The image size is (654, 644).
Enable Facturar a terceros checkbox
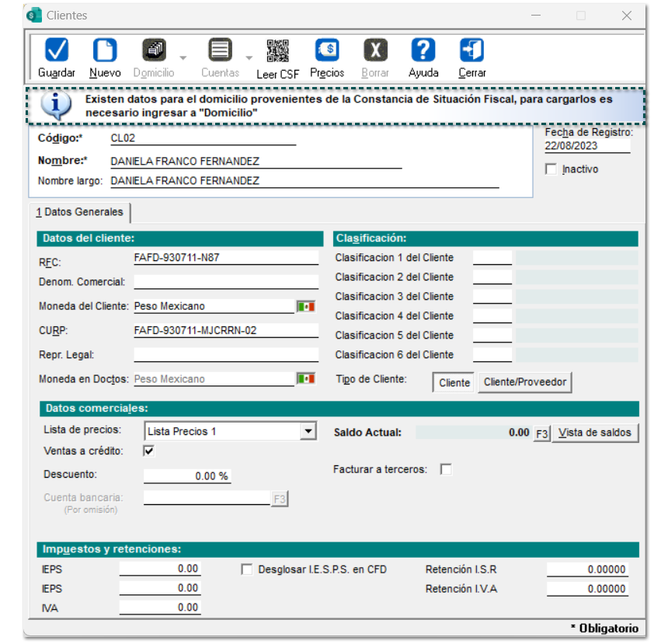446,469
